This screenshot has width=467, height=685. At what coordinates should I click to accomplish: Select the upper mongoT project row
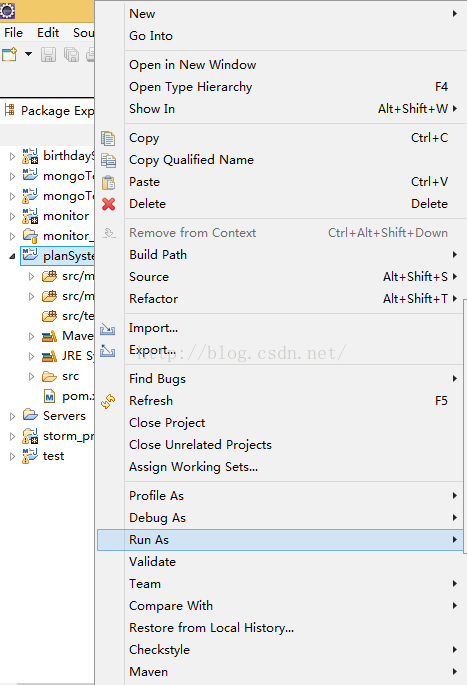(47, 176)
